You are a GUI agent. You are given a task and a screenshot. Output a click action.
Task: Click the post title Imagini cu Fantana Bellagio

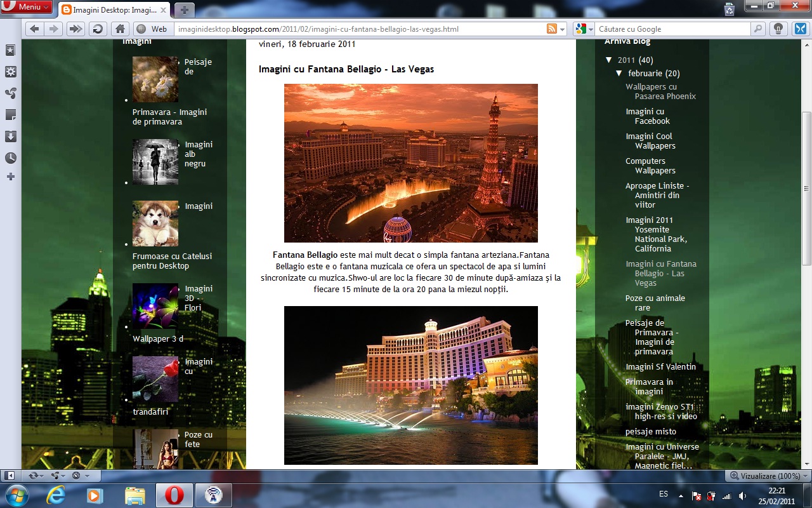tap(346, 69)
